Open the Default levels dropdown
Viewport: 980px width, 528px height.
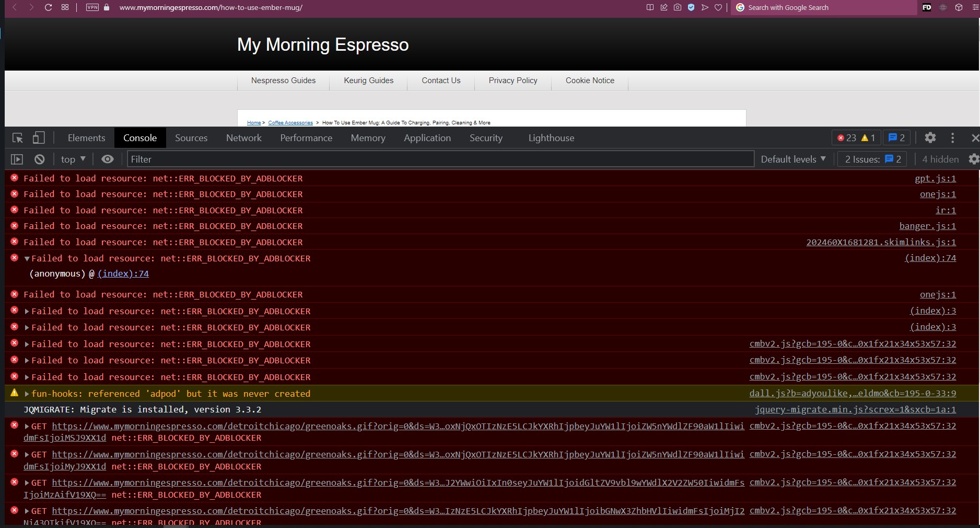pos(794,159)
